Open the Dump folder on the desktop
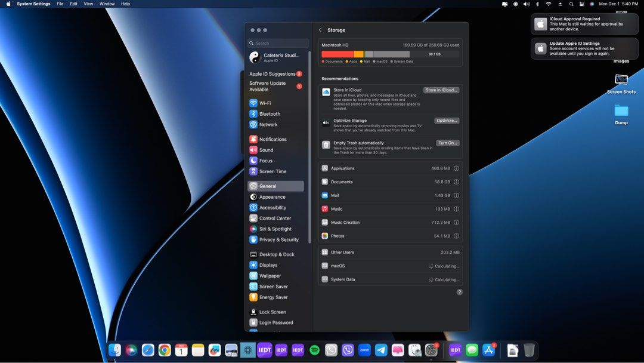 point(621,114)
